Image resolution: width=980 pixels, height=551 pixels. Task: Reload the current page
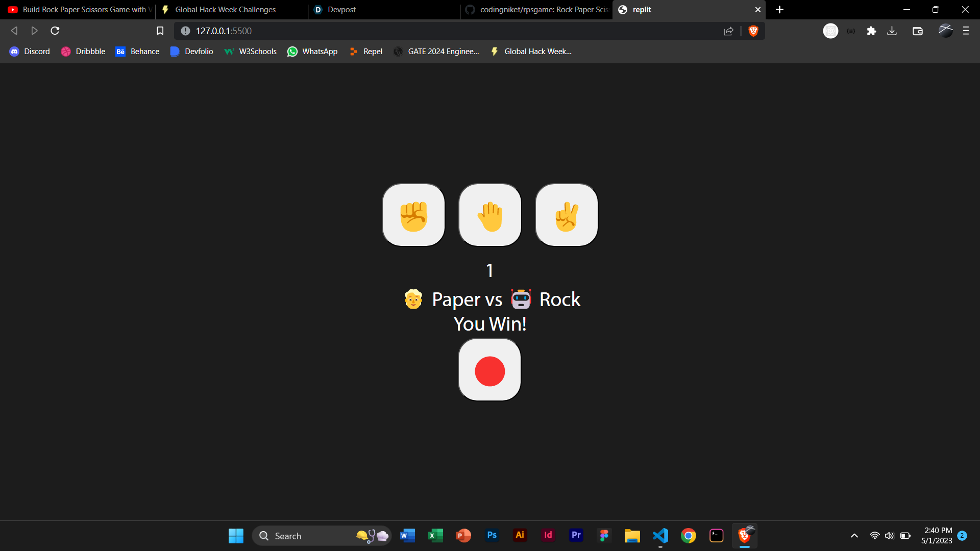[x=54, y=31]
